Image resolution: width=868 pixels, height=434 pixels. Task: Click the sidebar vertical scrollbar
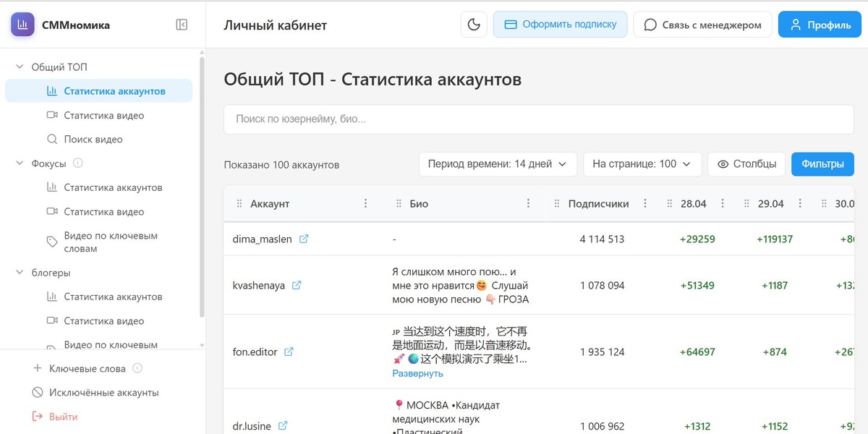pos(202,188)
